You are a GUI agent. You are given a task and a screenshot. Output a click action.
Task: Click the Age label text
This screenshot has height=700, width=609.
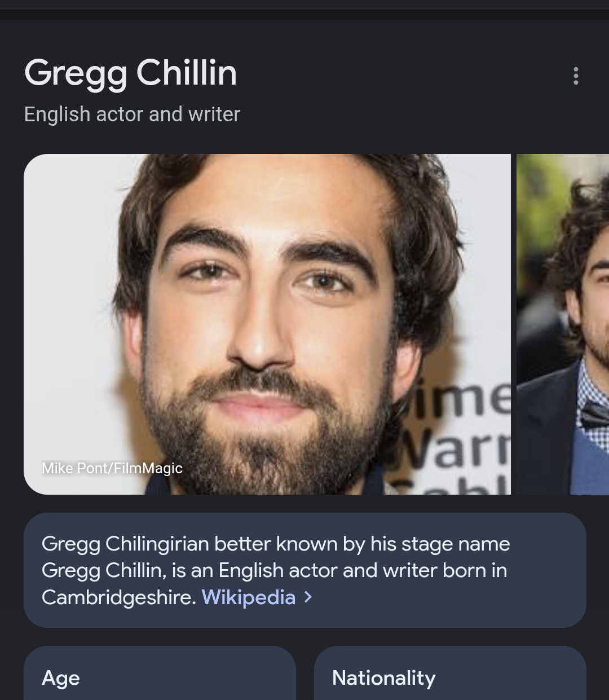(x=61, y=678)
